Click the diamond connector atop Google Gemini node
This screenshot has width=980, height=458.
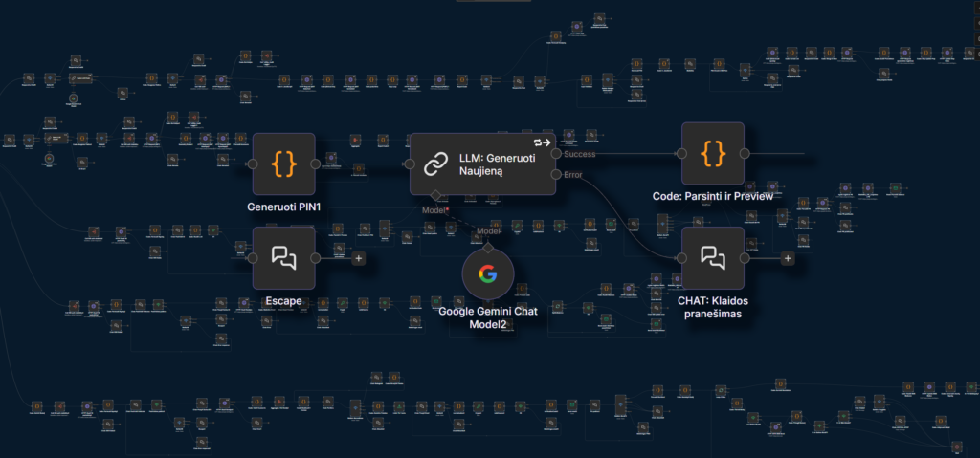(488, 246)
